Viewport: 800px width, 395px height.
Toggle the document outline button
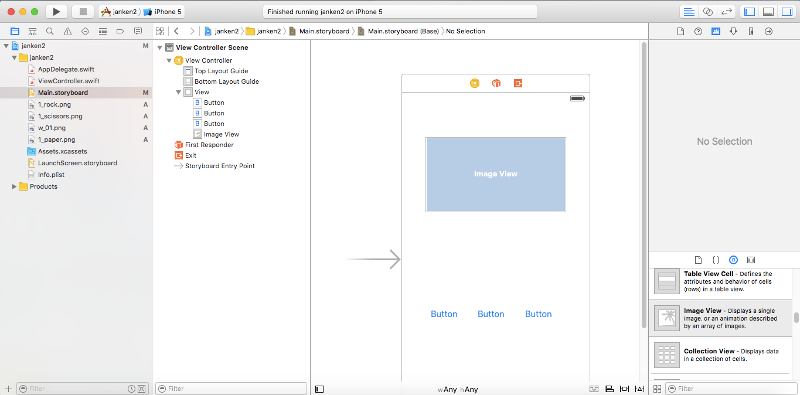(x=319, y=389)
